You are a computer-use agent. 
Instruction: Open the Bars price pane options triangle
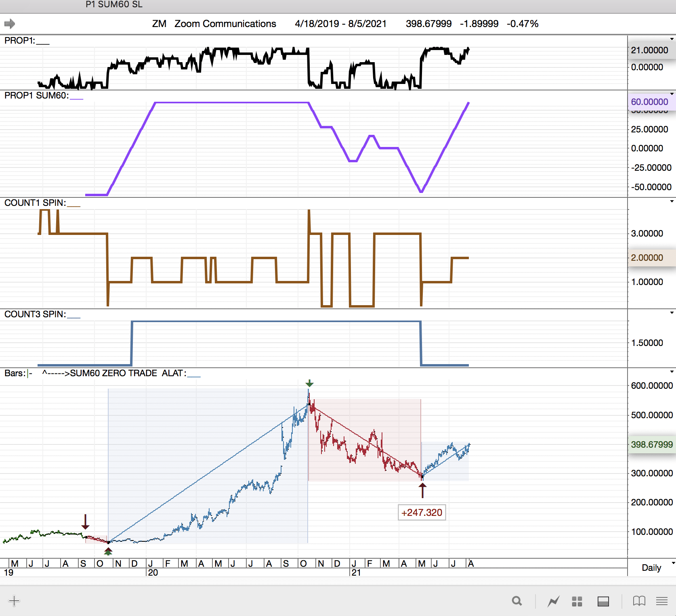pos(672,372)
